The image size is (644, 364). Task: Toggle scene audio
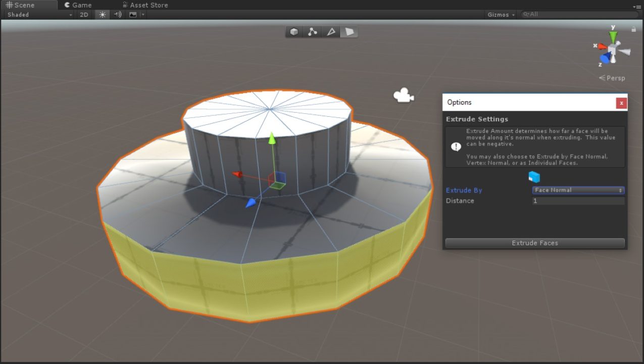coord(117,15)
